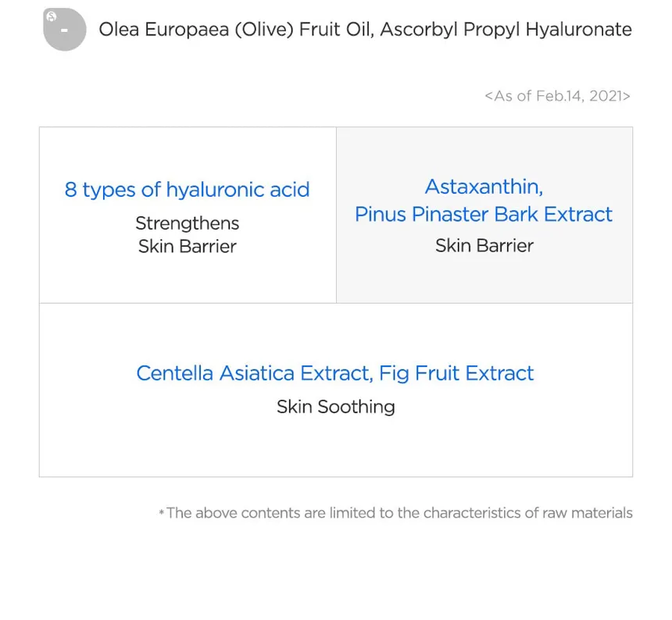Viewport: 672px width, 620px height.
Task: Click Pinus Pinaster Bark Extract heading
Action: pyautogui.click(x=484, y=214)
